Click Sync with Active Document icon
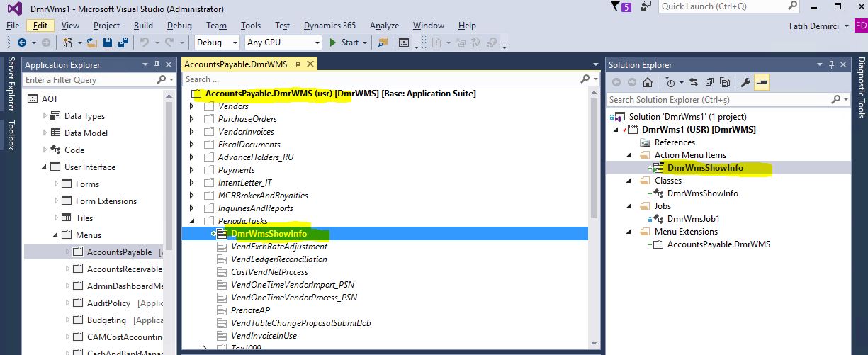The height and width of the screenshot is (355, 868). (693, 82)
